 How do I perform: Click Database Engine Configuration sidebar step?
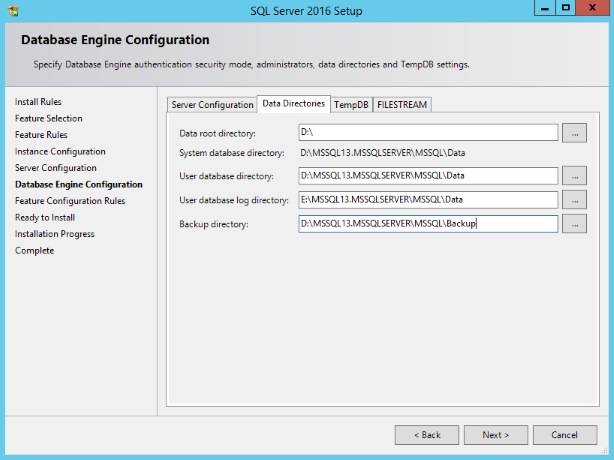79,184
